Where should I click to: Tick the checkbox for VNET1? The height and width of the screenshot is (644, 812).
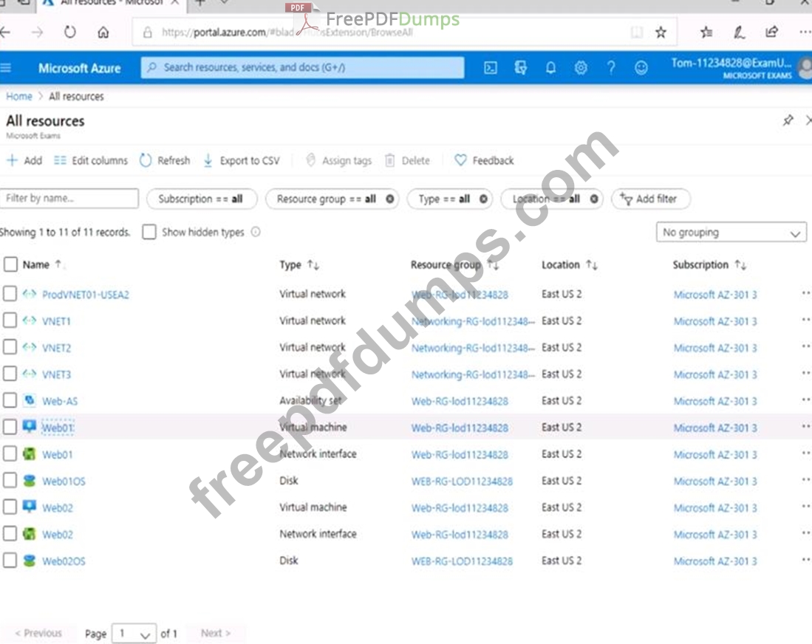pos(10,321)
